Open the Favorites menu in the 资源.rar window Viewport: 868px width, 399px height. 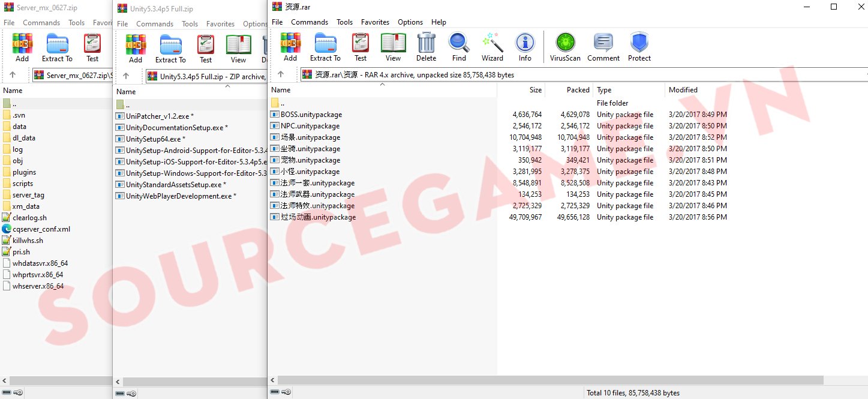point(376,22)
